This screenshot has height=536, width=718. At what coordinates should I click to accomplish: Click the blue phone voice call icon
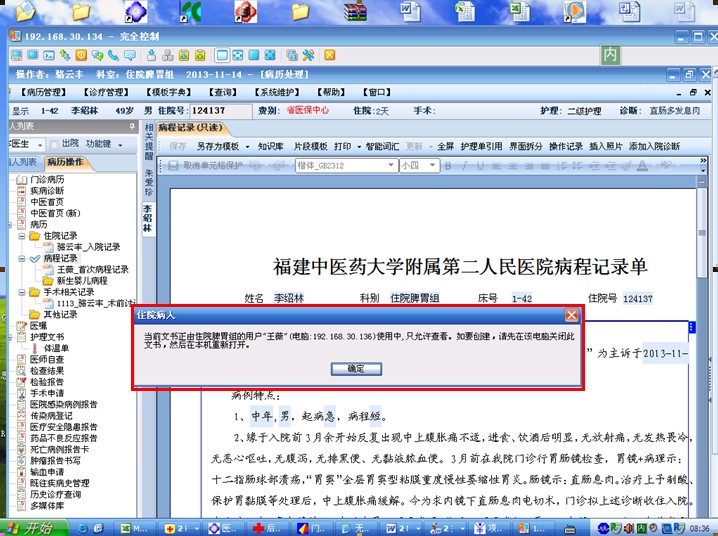113,55
